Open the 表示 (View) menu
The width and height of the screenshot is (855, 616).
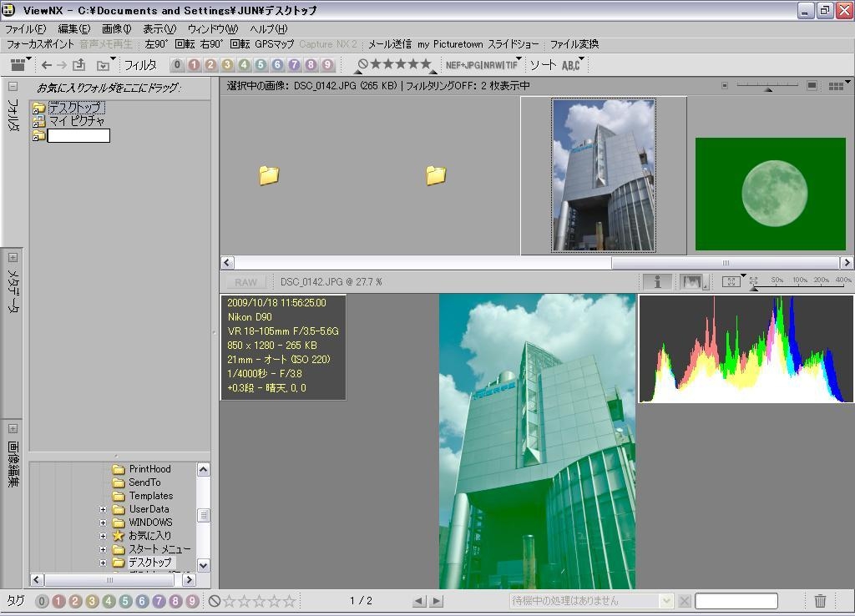coord(159,29)
